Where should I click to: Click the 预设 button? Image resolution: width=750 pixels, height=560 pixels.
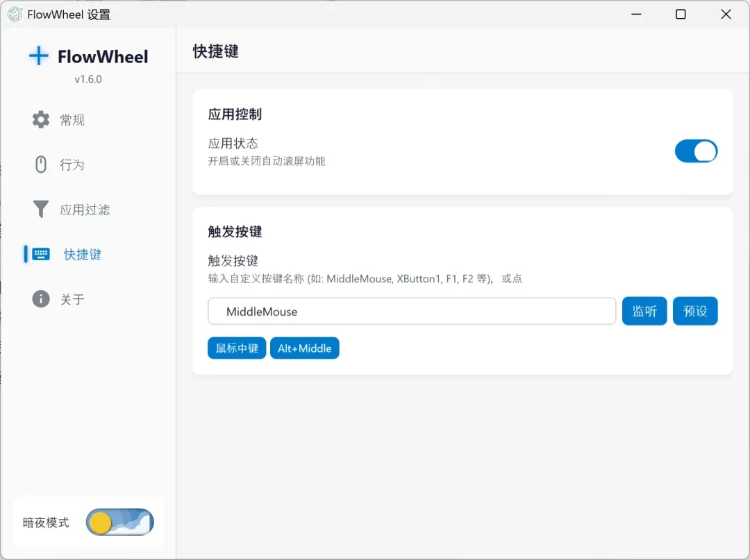(695, 311)
